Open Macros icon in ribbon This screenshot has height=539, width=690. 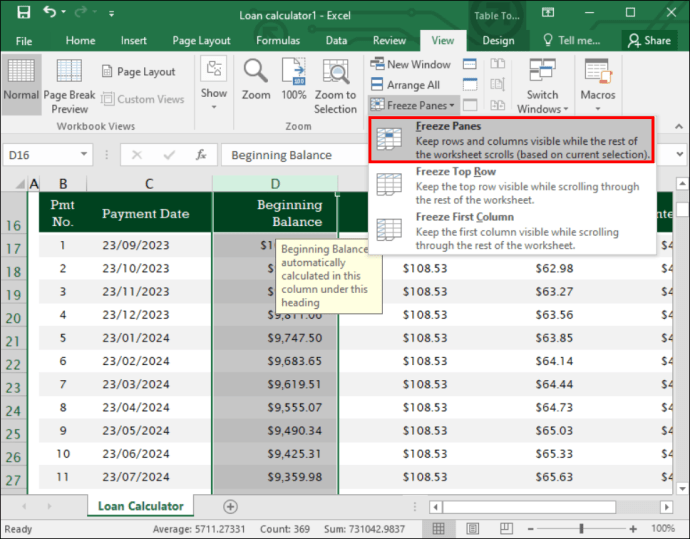[598, 84]
